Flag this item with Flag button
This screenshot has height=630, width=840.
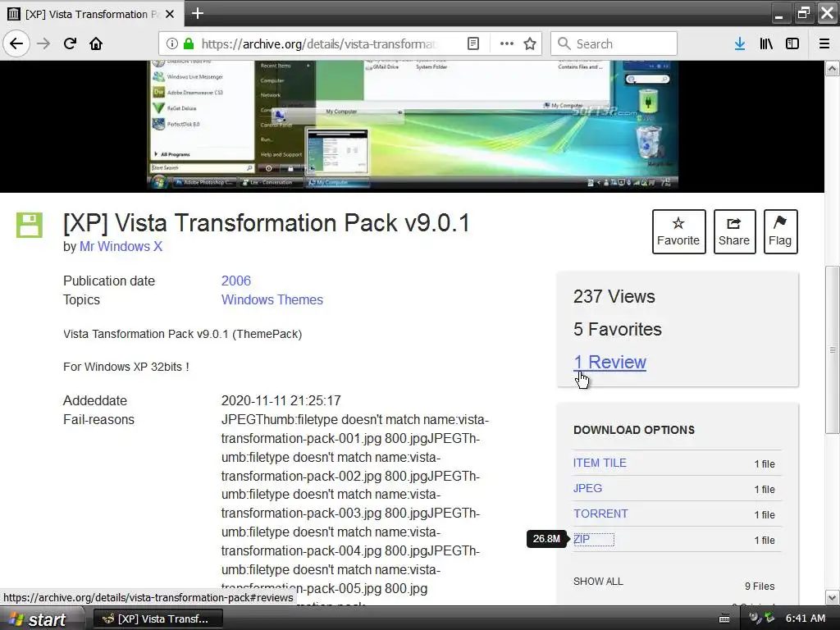click(x=781, y=231)
